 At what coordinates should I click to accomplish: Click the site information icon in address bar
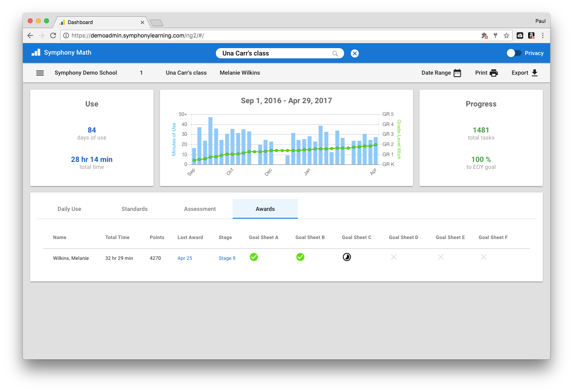point(66,35)
